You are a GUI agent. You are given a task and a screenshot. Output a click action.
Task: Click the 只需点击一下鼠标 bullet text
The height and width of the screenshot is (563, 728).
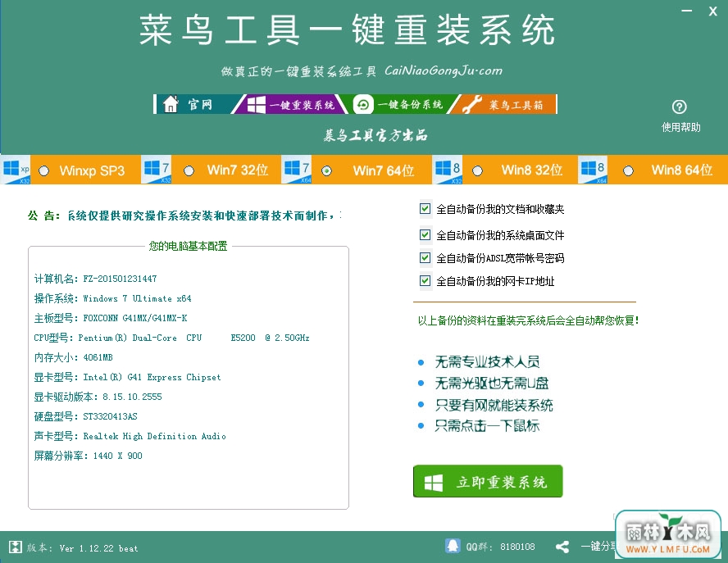[x=487, y=425]
